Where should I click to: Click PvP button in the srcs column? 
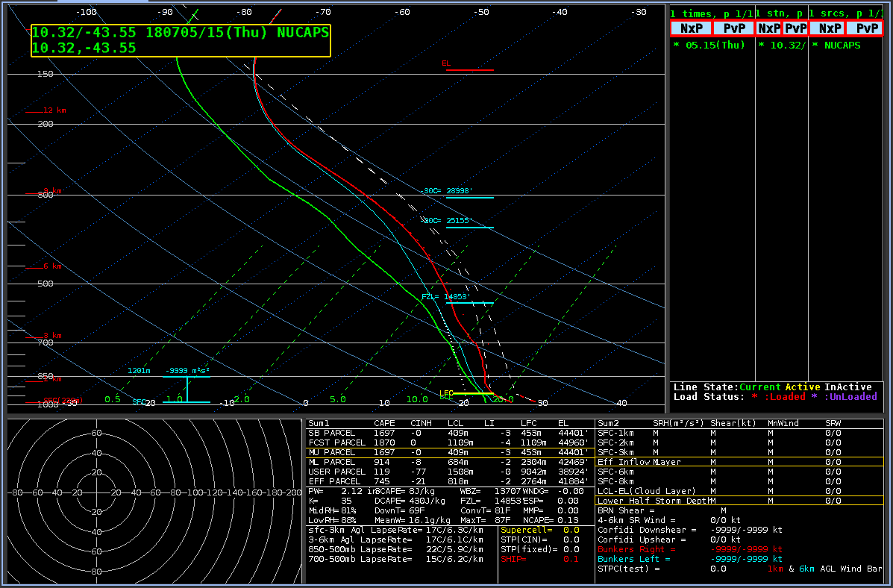click(x=864, y=28)
